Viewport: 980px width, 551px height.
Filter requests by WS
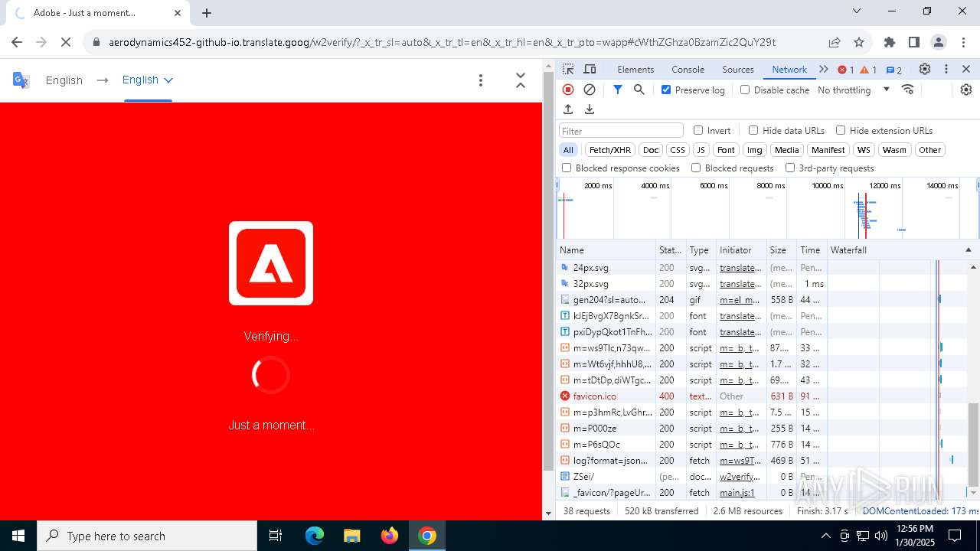[864, 150]
